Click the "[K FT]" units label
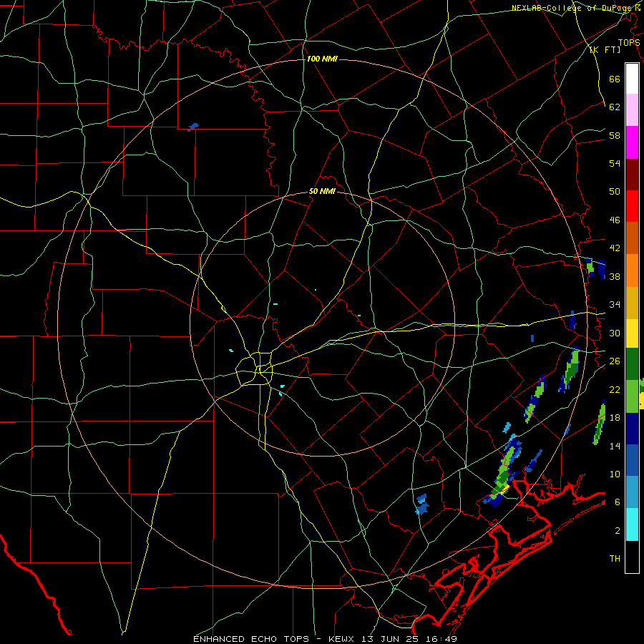The width and height of the screenshot is (644, 644). pos(605,50)
